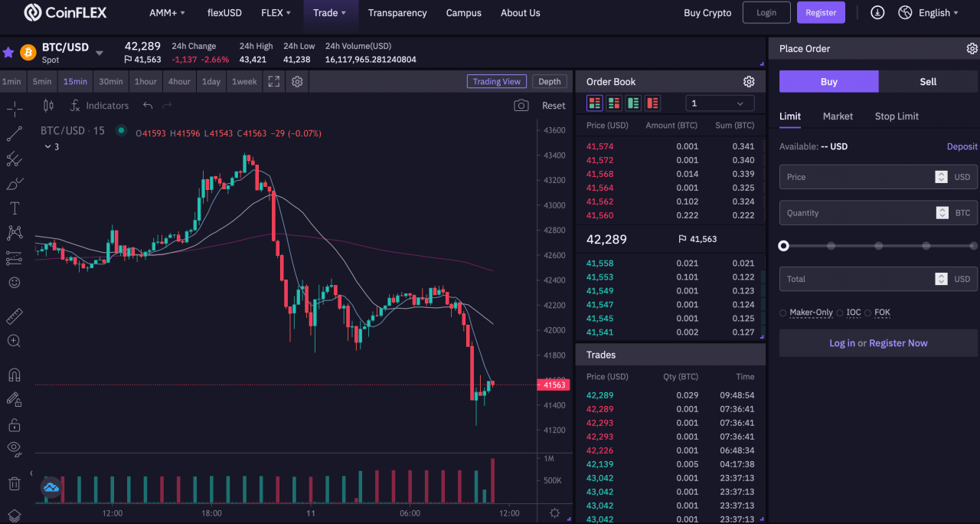Open the object tree layers icon
Screen dimensions: 980x524
coord(14,515)
